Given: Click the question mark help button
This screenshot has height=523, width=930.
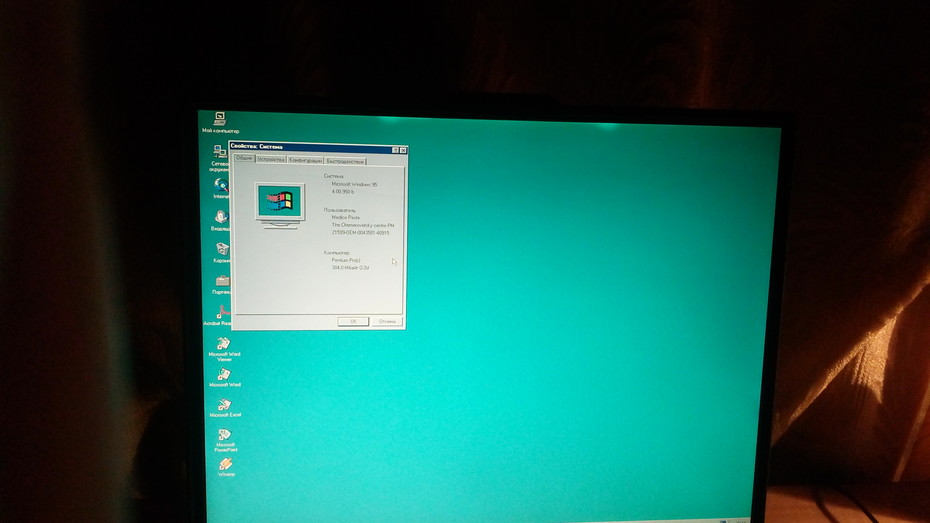Looking at the screenshot, I should pos(396,150).
